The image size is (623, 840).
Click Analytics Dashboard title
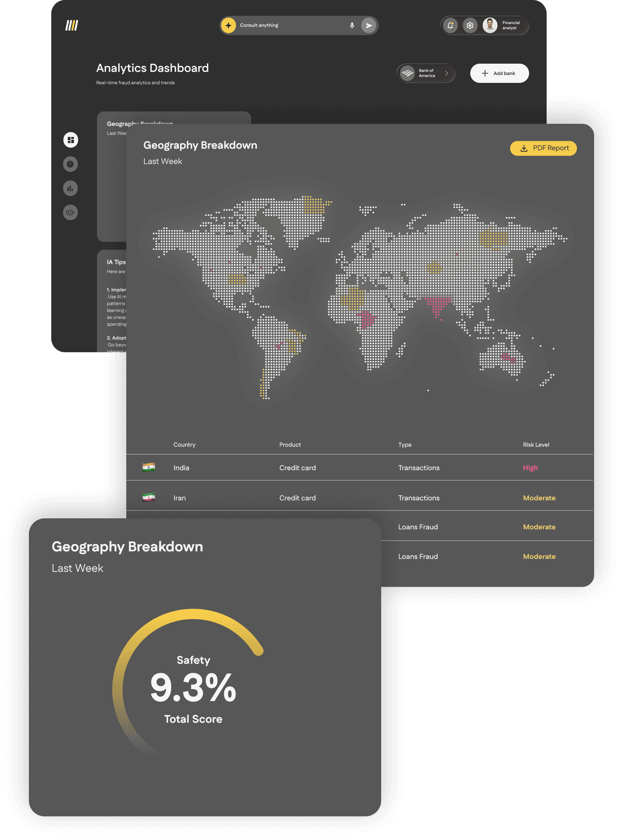click(152, 68)
